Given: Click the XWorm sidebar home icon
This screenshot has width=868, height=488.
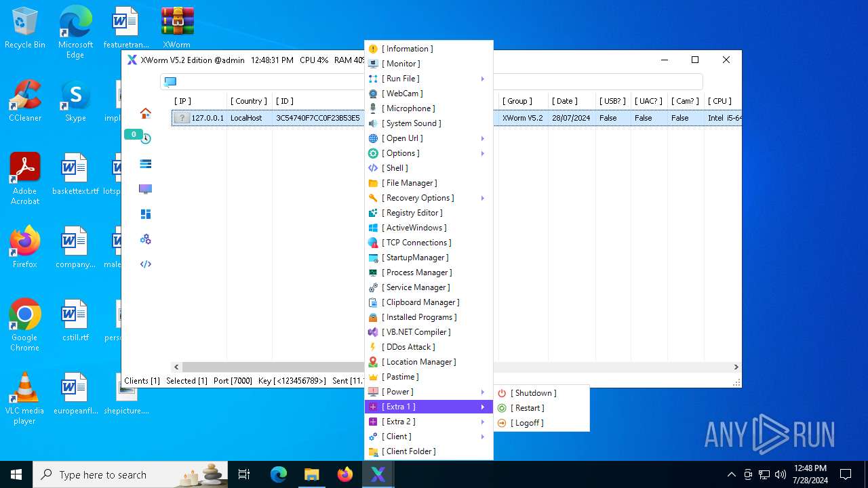Looking at the screenshot, I should point(145,113).
